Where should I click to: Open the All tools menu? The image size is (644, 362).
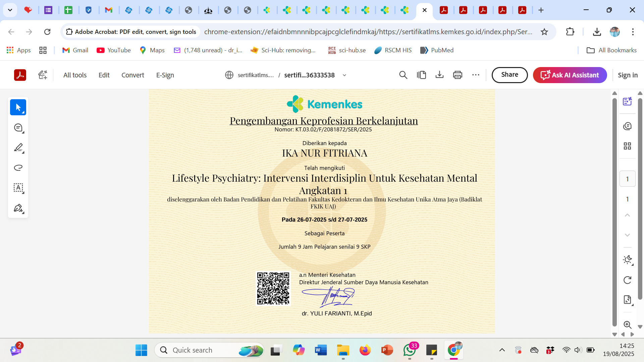[75, 75]
